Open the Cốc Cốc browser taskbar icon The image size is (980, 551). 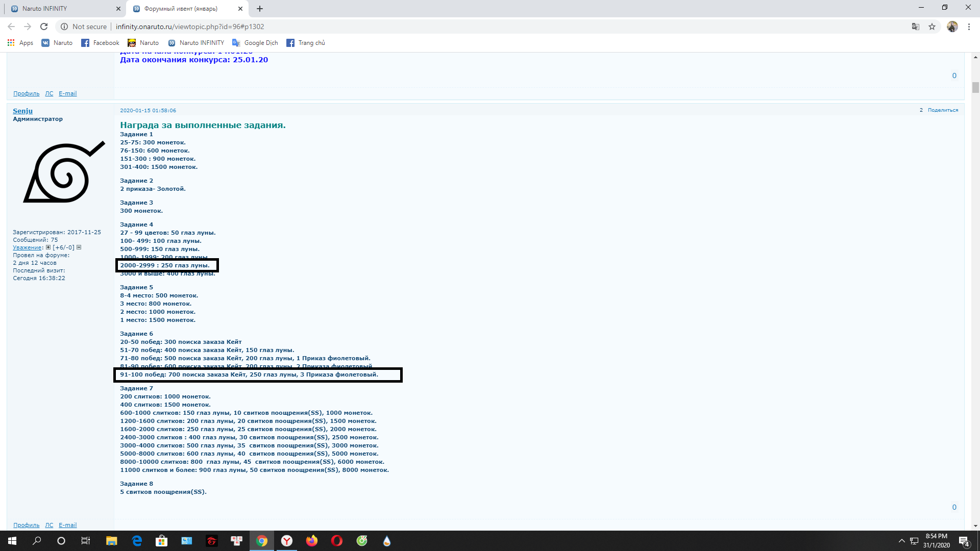(362, 541)
